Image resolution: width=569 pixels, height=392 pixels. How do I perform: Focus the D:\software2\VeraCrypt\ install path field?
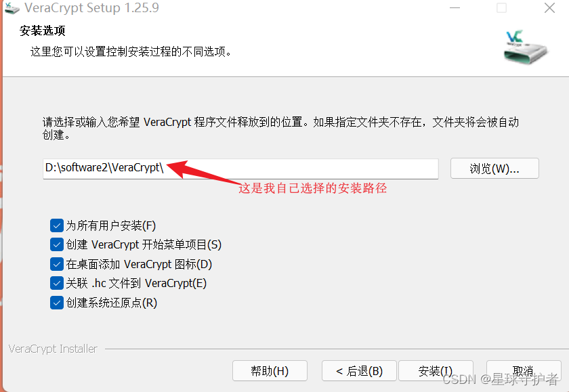[x=240, y=169]
